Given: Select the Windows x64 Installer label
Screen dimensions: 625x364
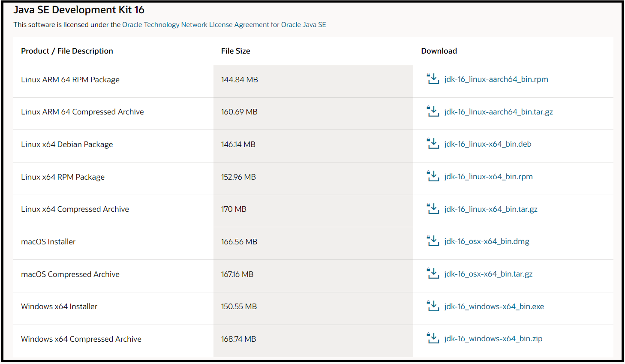Looking at the screenshot, I should click(59, 307).
